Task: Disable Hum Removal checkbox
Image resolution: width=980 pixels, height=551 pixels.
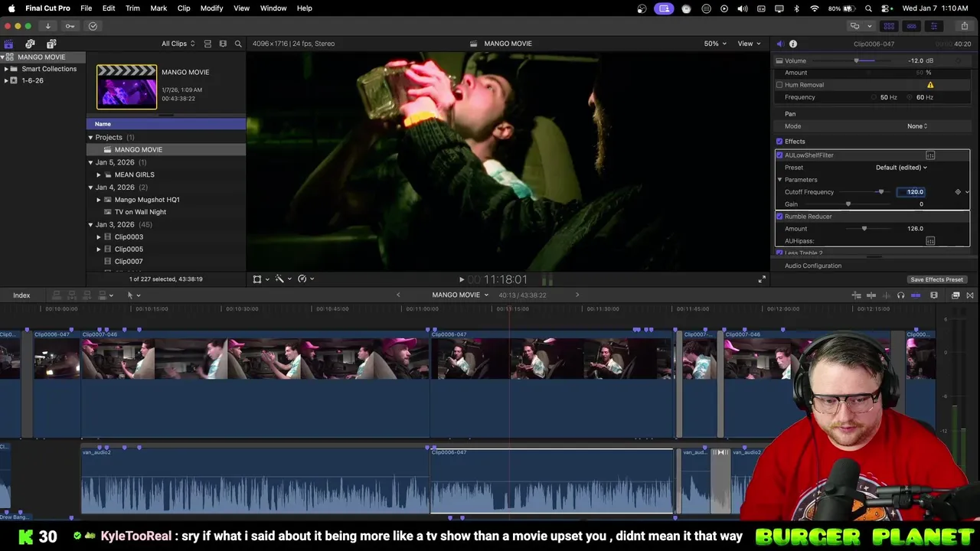Action: [x=779, y=85]
